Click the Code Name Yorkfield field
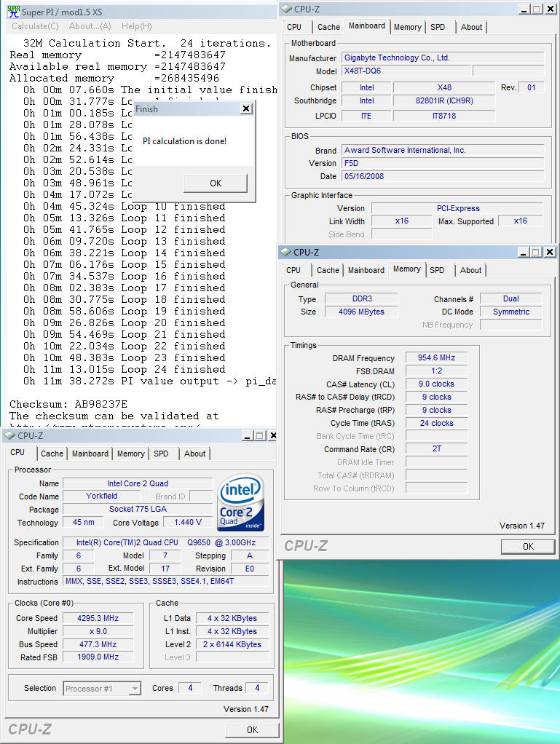560x744 pixels. tap(101, 496)
